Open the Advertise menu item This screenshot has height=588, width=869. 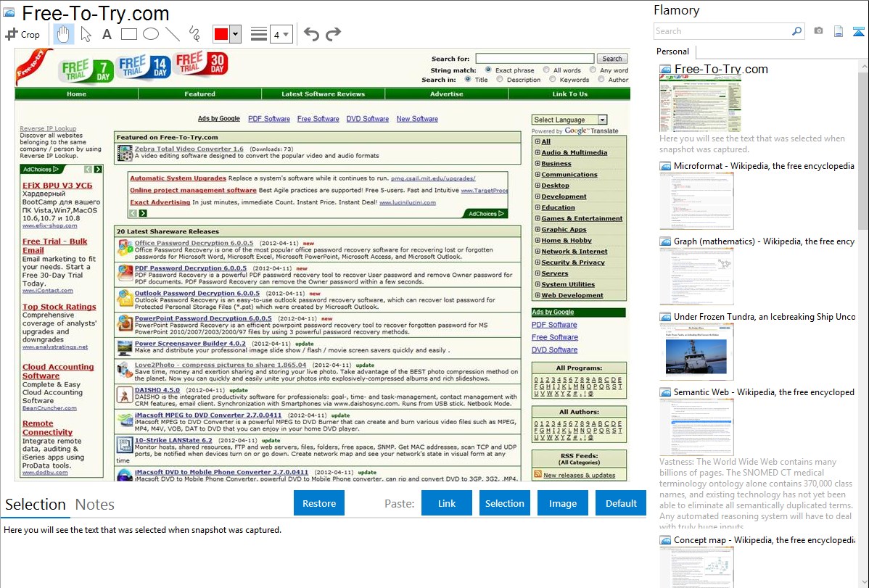tap(446, 94)
